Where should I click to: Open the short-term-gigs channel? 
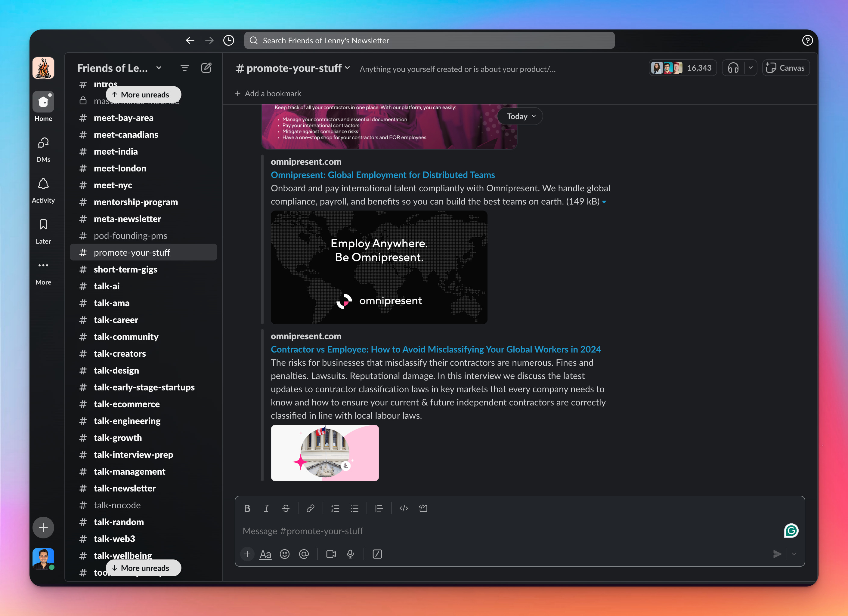pyautogui.click(x=143, y=269)
